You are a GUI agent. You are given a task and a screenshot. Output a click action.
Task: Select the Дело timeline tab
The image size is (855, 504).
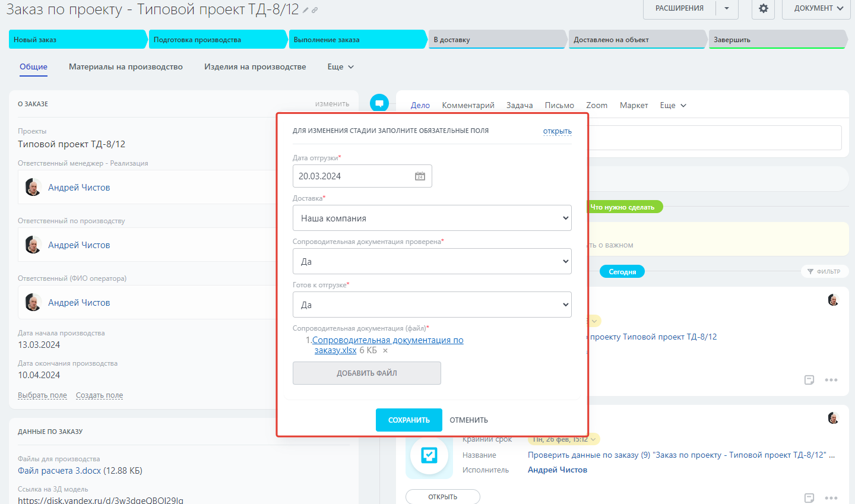pos(420,106)
